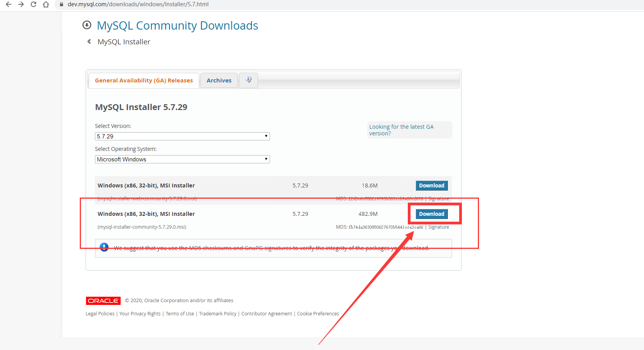
Task: Expand the Select Version dropdown showing 5.7.29
Action: click(x=182, y=136)
